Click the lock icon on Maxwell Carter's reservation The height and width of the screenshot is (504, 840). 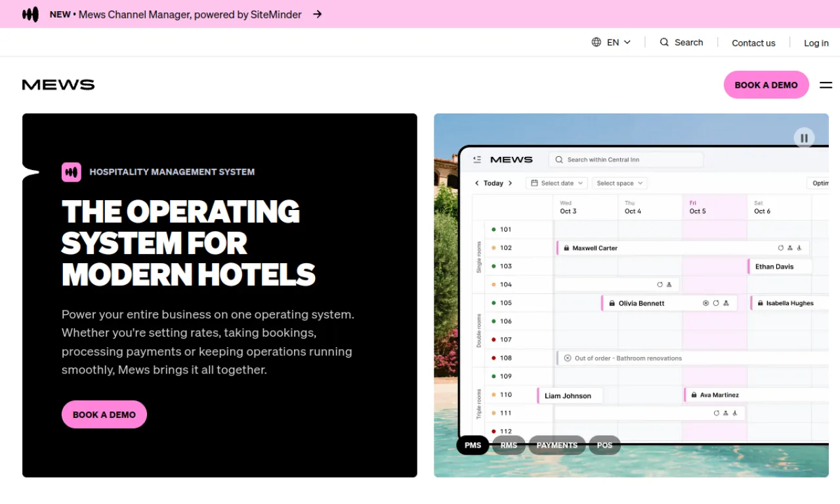pos(566,248)
